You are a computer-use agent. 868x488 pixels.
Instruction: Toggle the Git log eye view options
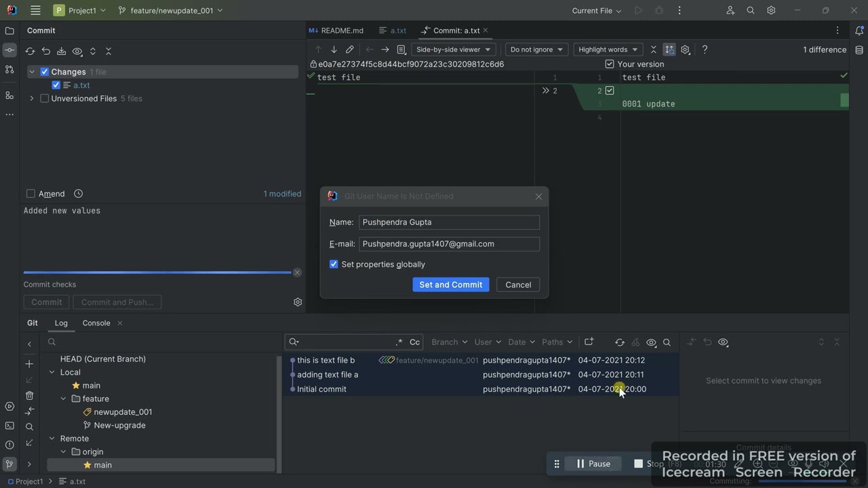[x=651, y=342]
